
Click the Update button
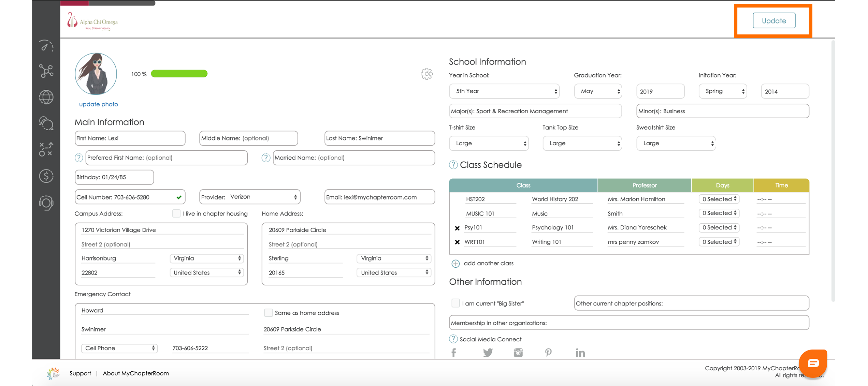pyautogui.click(x=774, y=21)
